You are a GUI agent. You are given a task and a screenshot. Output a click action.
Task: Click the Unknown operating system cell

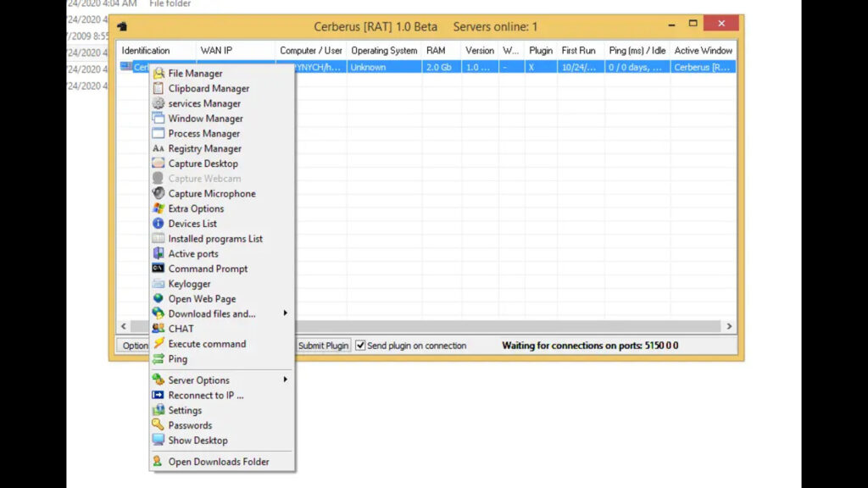384,67
